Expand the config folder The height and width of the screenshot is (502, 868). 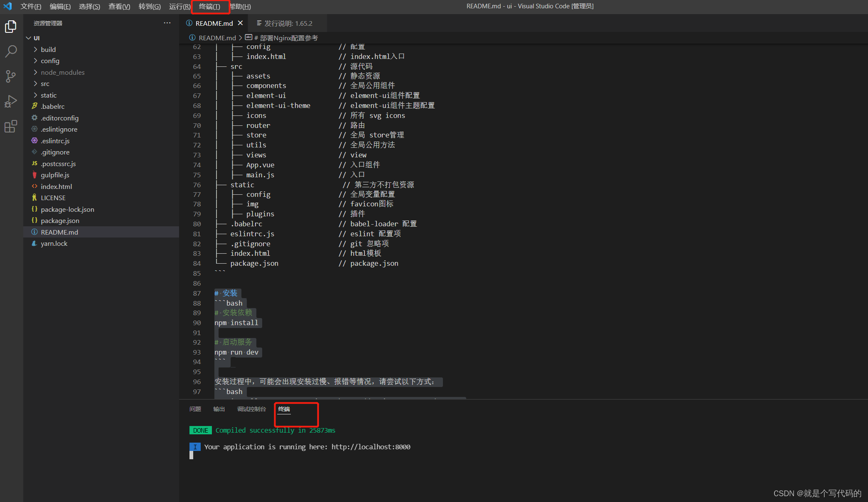[35, 61]
